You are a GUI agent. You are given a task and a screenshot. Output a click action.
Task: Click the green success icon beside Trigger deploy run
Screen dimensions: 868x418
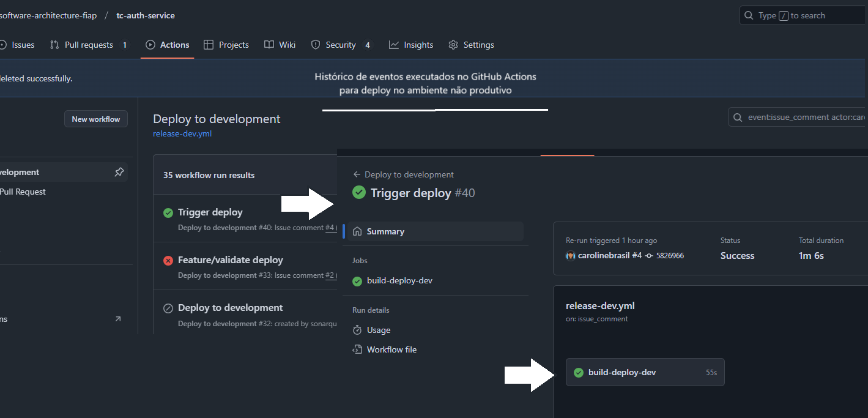point(168,213)
